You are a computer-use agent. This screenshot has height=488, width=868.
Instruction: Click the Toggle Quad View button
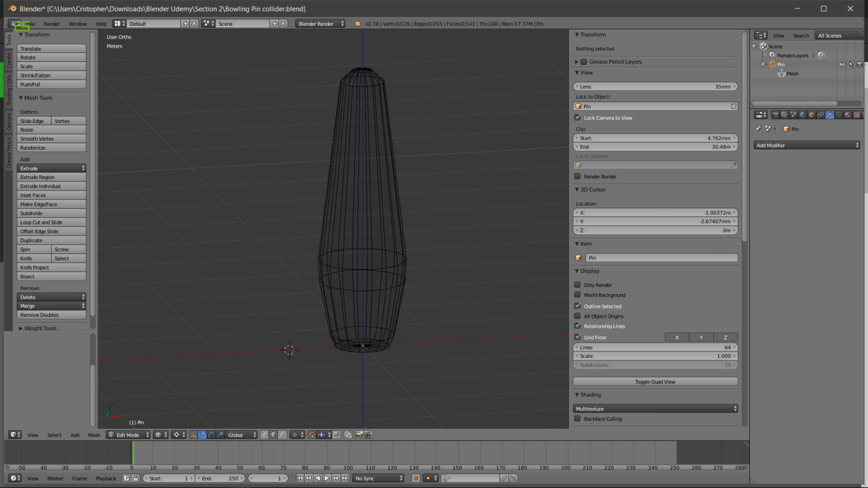click(655, 382)
